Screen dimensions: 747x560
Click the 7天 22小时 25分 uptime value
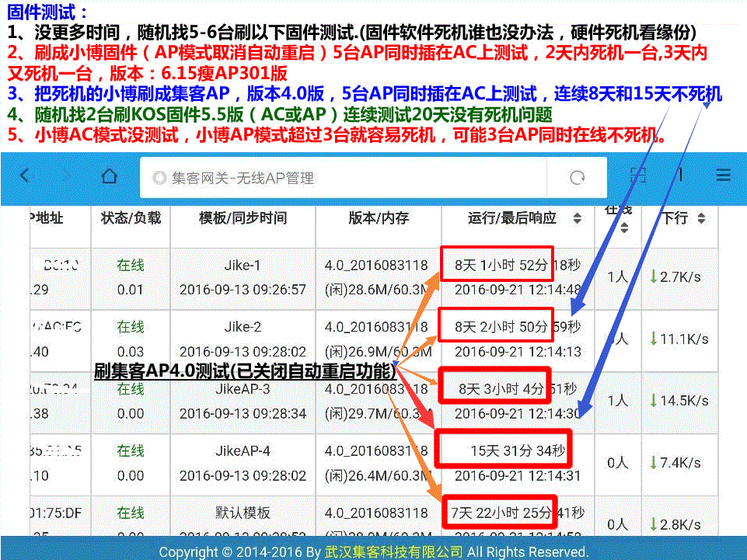coord(501,513)
